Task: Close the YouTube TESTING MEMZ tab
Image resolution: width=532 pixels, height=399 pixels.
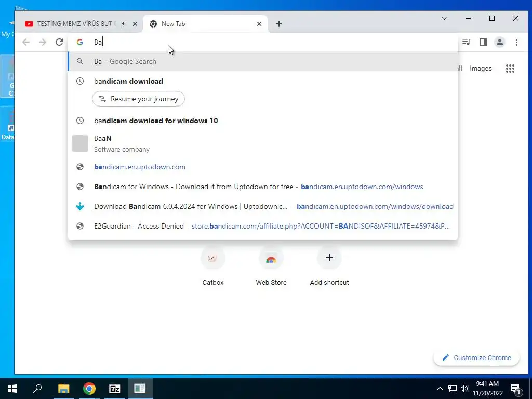Action: [135, 24]
